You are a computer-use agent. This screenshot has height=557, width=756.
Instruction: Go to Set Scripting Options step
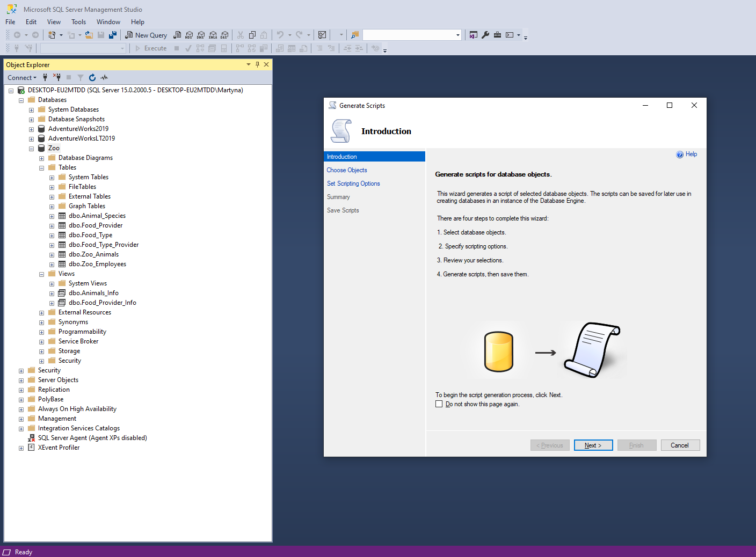(x=353, y=184)
